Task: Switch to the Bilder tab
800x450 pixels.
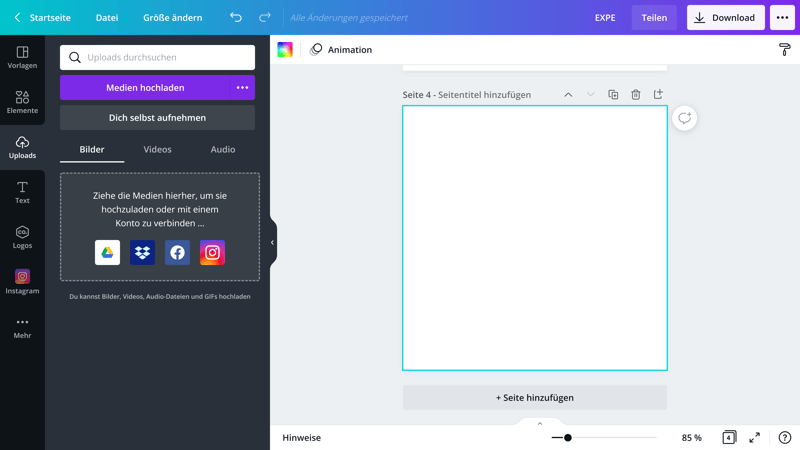Action: 92,149
